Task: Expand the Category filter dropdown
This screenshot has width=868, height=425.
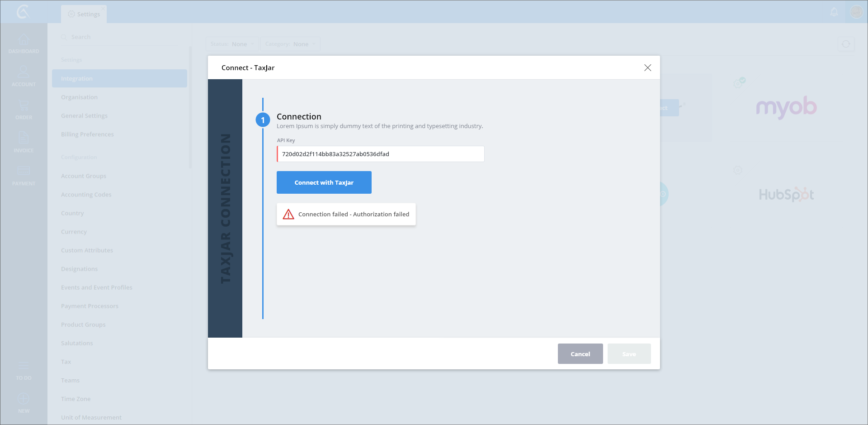Action: (290, 44)
